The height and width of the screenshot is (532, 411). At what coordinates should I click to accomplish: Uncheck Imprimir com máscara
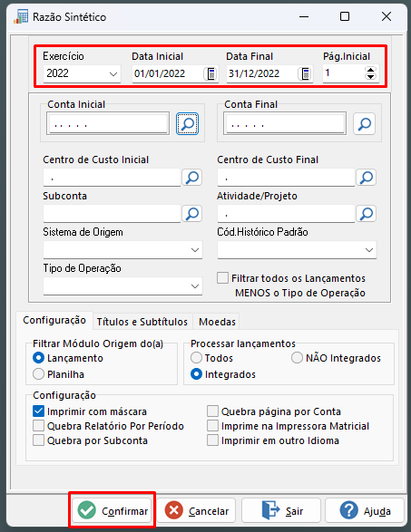(38, 411)
